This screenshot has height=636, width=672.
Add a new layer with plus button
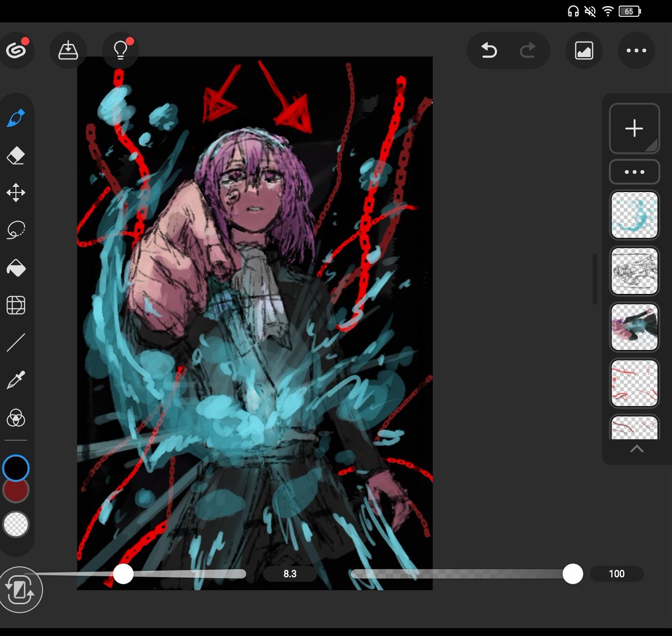(x=634, y=128)
